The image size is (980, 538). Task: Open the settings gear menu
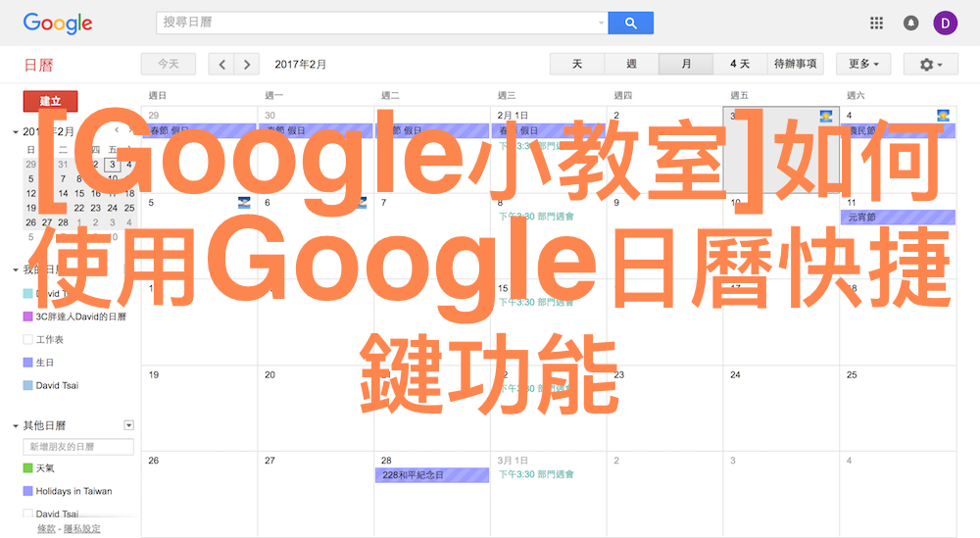click(x=931, y=64)
